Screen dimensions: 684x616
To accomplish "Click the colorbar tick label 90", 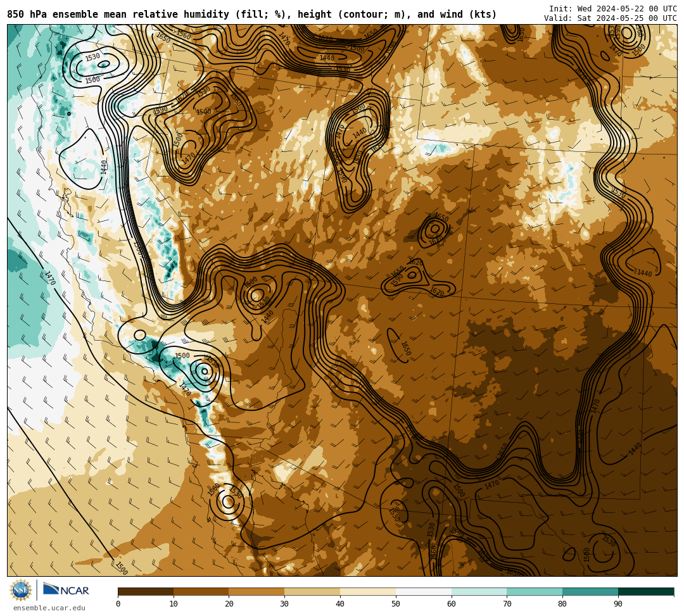I will pyautogui.click(x=618, y=604).
